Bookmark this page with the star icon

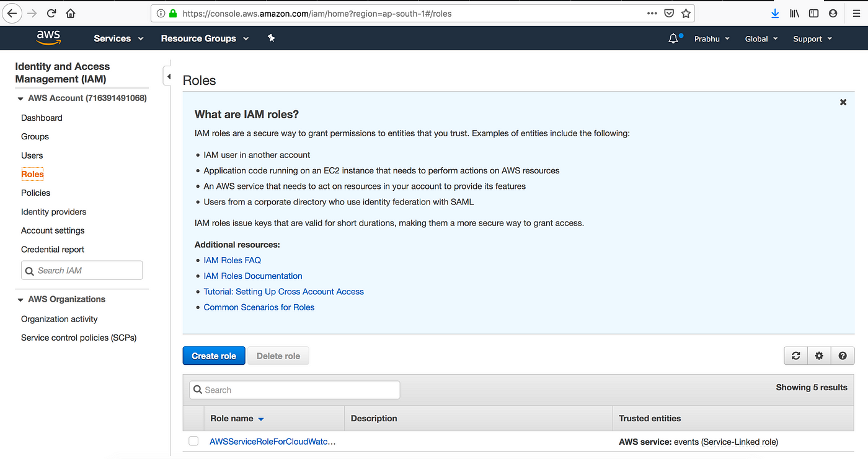tap(686, 13)
